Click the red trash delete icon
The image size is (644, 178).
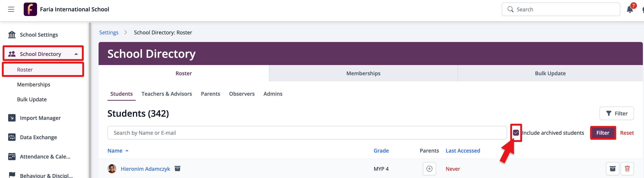pos(627,169)
